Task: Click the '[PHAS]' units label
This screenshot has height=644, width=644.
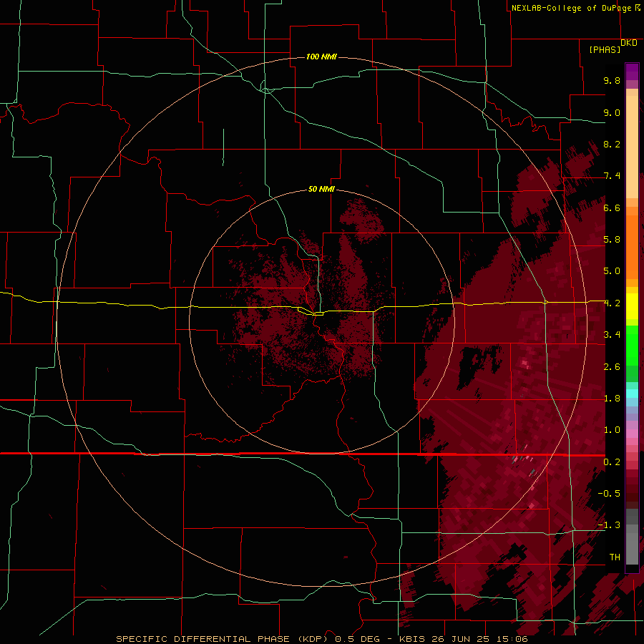Action: pyautogui.click(x=605, y=49)
